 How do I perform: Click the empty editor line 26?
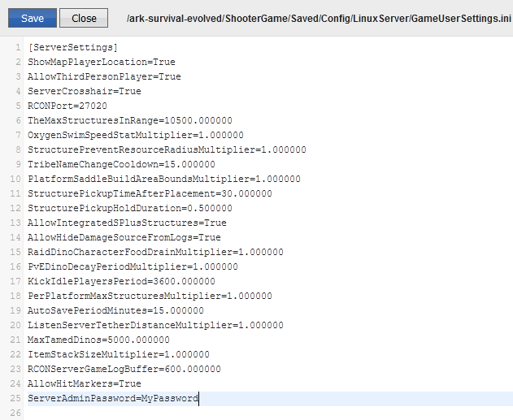[270, 414]
